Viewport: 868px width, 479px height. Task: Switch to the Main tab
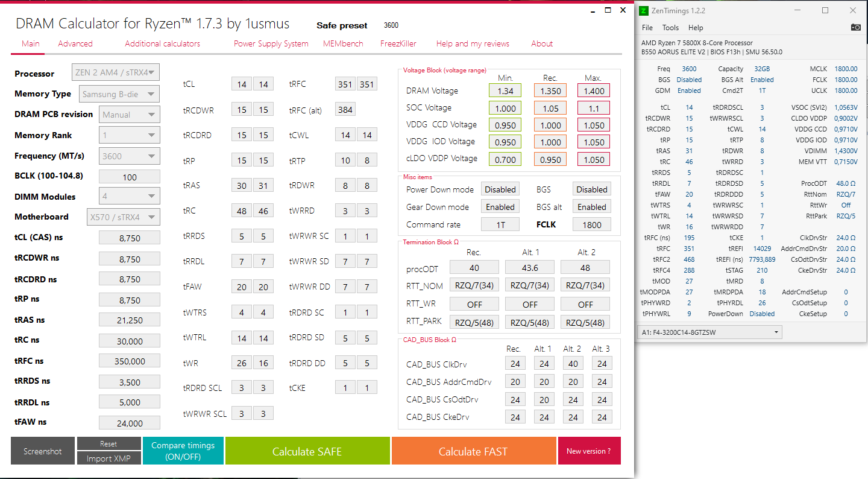pos(31,43)
